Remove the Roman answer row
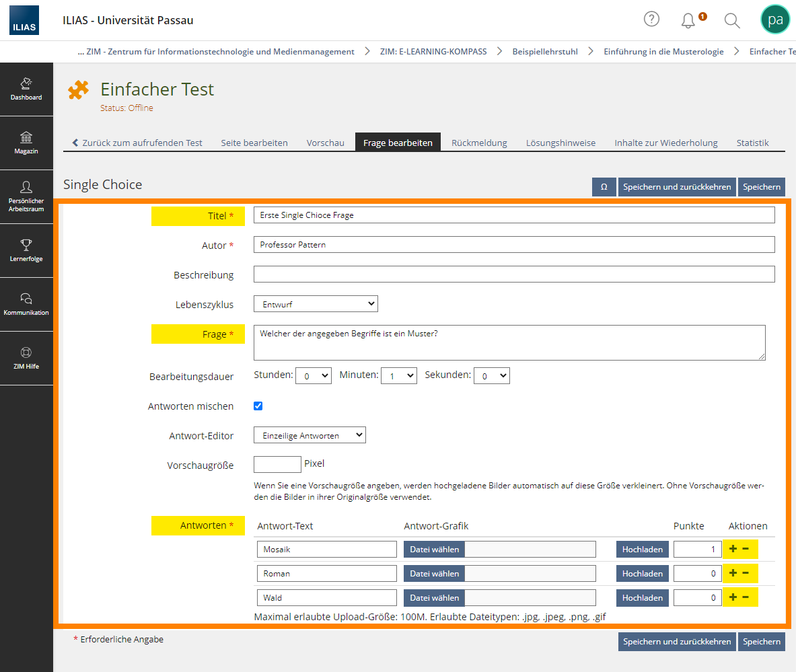Image resolution: width=796 pixels, height=672 pixels. pos(746,573)
